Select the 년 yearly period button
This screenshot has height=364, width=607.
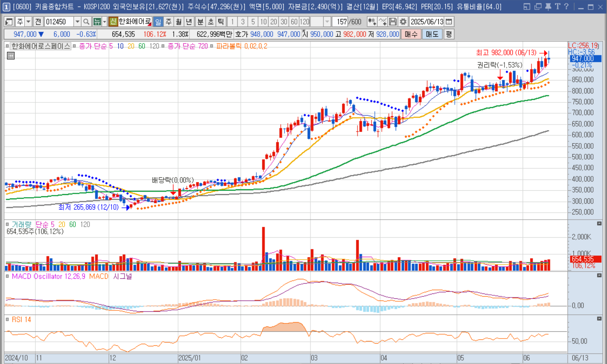(x=189, y=22)
